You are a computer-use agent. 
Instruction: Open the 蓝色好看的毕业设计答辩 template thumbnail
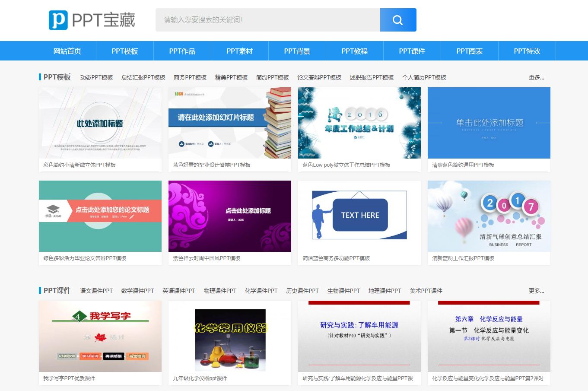coord(230,123)
